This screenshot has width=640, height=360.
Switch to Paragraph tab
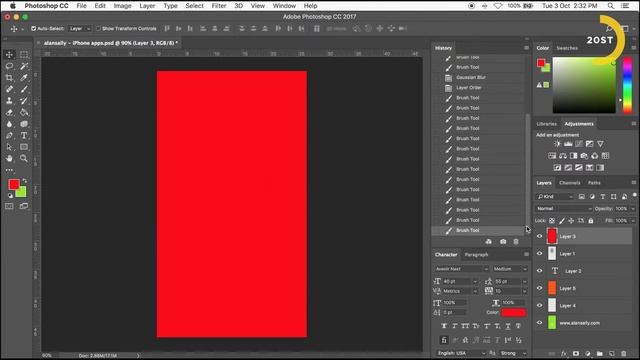pos(476,255)
